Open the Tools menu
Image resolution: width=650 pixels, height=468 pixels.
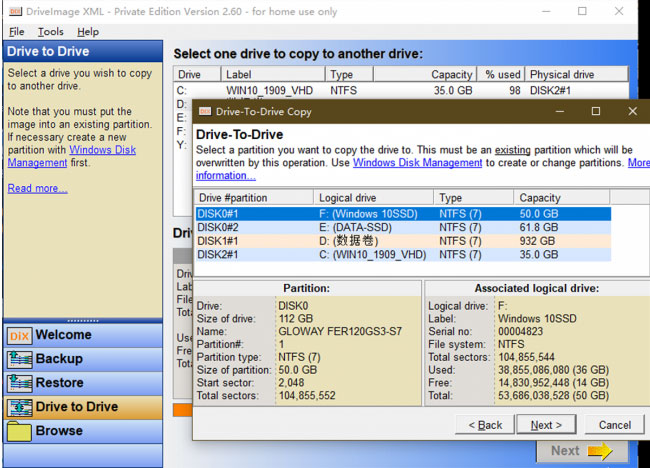coord(51,32)
